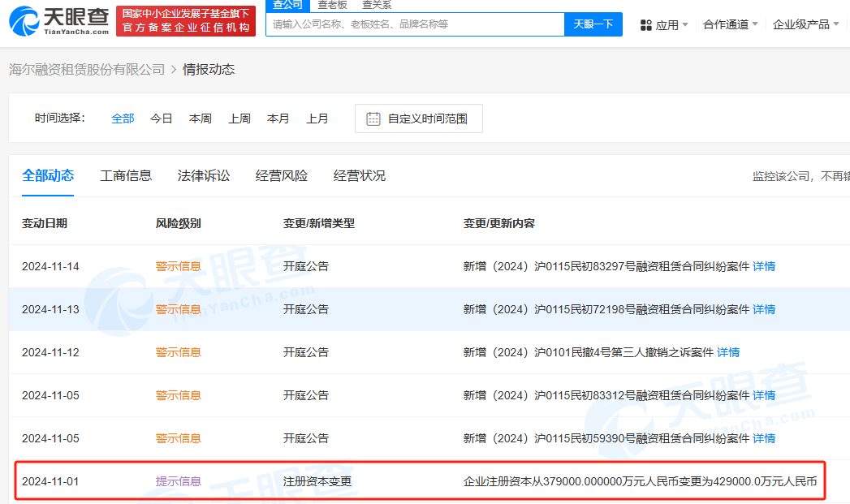The height and width of the screenshot is (504, 850).
Task: Expand the 企业级产品 dropdown
Action: [x=805, y=25]
